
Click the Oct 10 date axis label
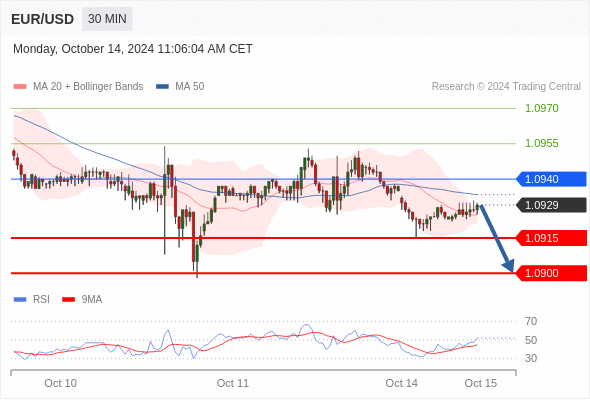pyautogui.click(x=61, y=383)
